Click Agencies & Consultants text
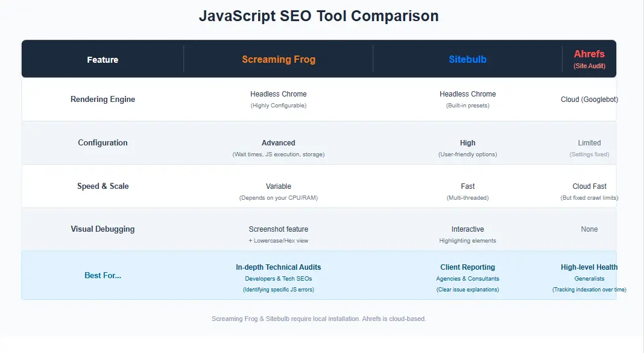644x353 pixels. pos(467,279)
